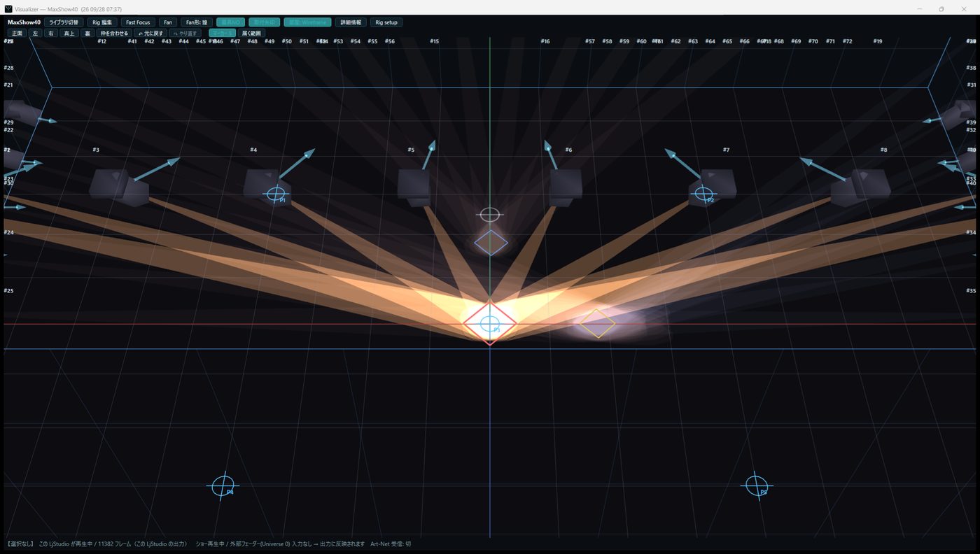Change the Fan形 shape setting
This screenshot has width=980, height=554.
click(x=197, y=22)
